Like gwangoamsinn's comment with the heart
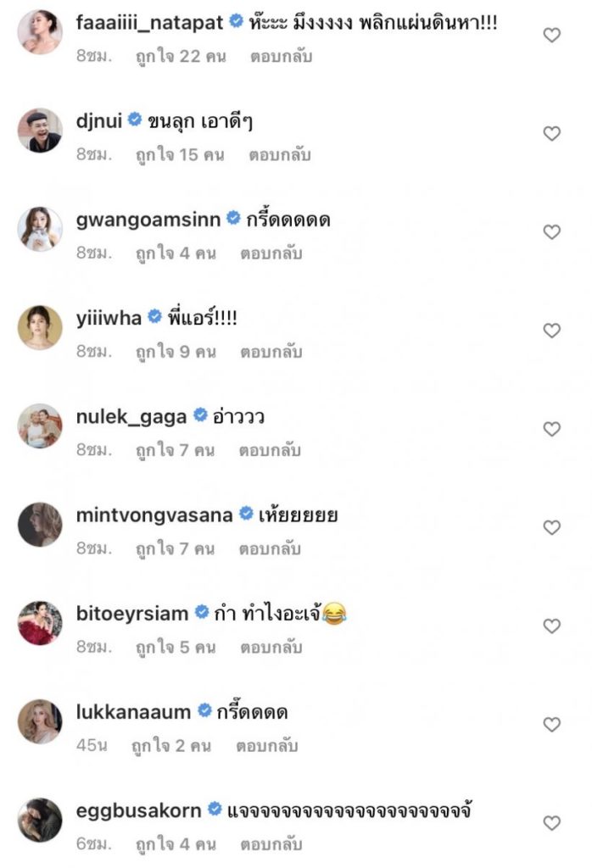 click(551, 232)
